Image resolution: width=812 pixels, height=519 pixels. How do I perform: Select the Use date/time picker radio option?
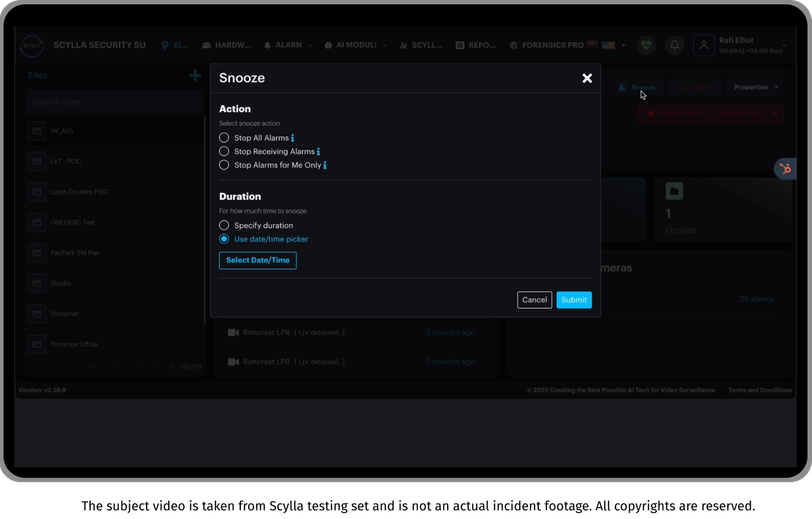[x=224, y=239]
